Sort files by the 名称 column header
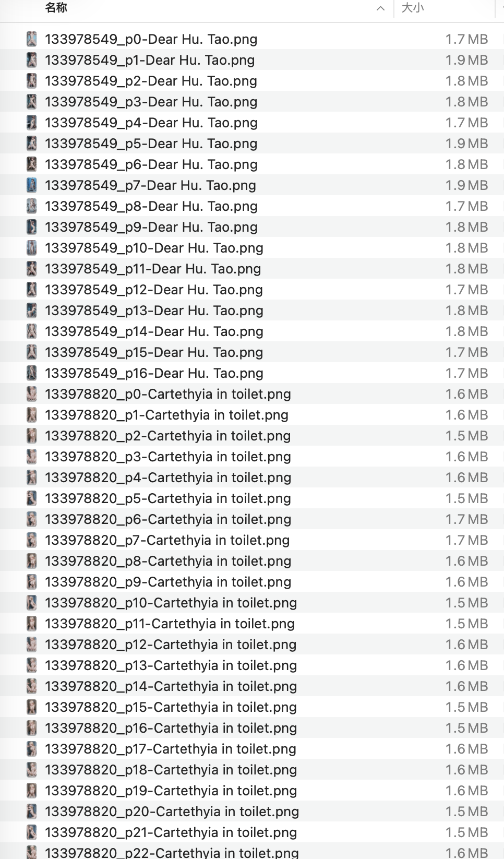This screenshot has height=859, width=504. click(56, 8)
